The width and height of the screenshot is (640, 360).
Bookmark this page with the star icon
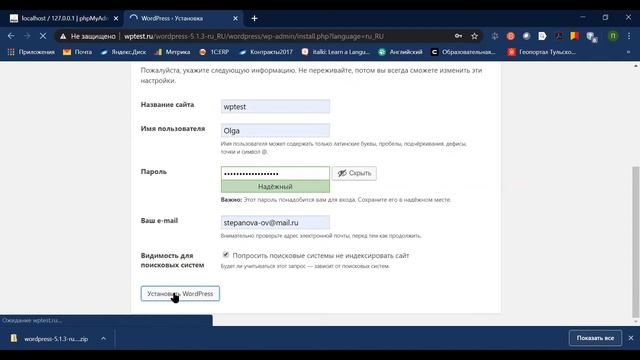(474, 36)
